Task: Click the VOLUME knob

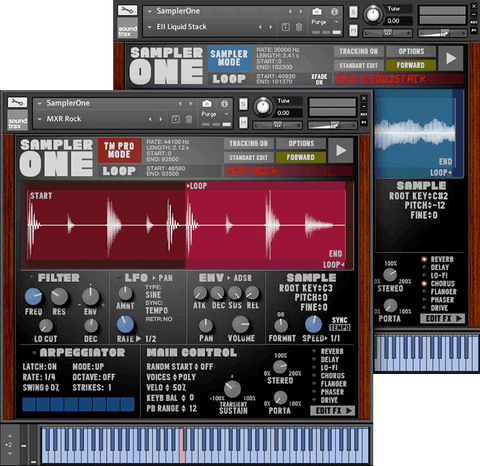Action: tap(241, 325)
